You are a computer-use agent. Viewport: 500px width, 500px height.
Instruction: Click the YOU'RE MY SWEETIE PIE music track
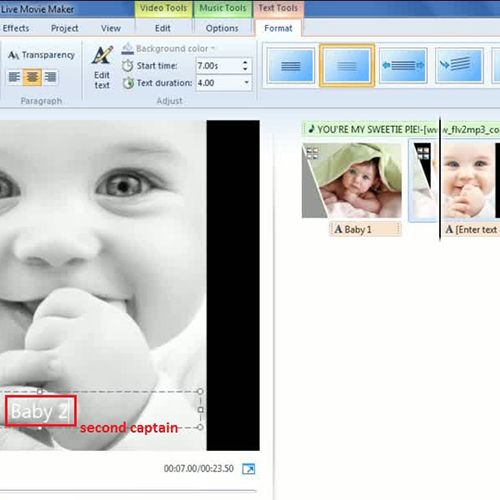tap(401, 129)
